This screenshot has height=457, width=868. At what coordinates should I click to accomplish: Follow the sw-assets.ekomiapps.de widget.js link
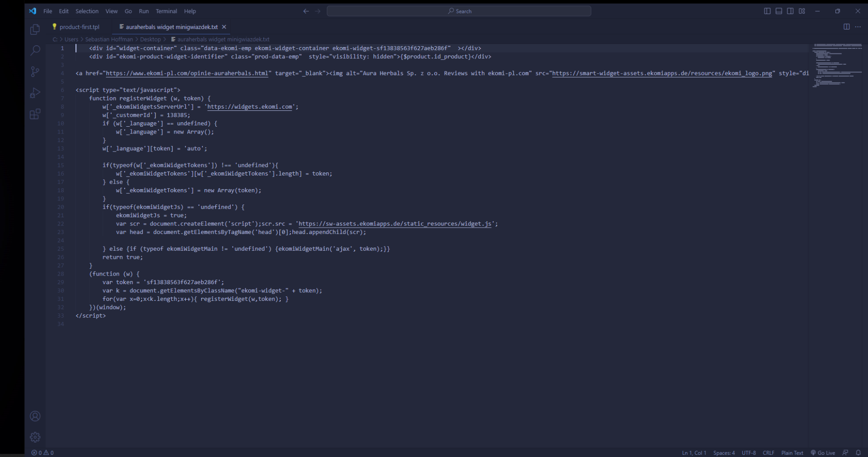click(395, 224)
